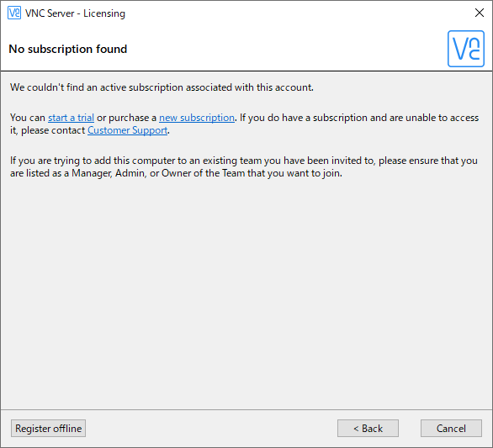Select the 'No subscription found' heading
Screen dimensions: 493x448
click(68, 49)
